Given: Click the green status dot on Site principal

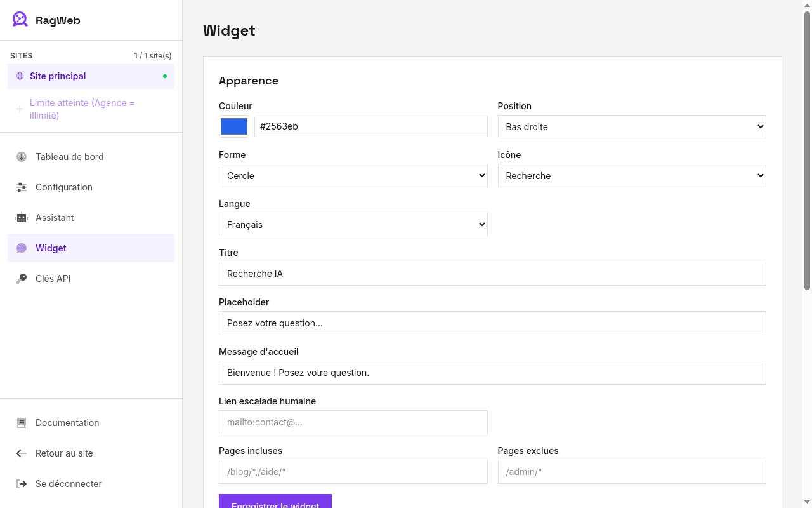Looking at the screenshot, I should pyautogui.click(x=165, y=76).
